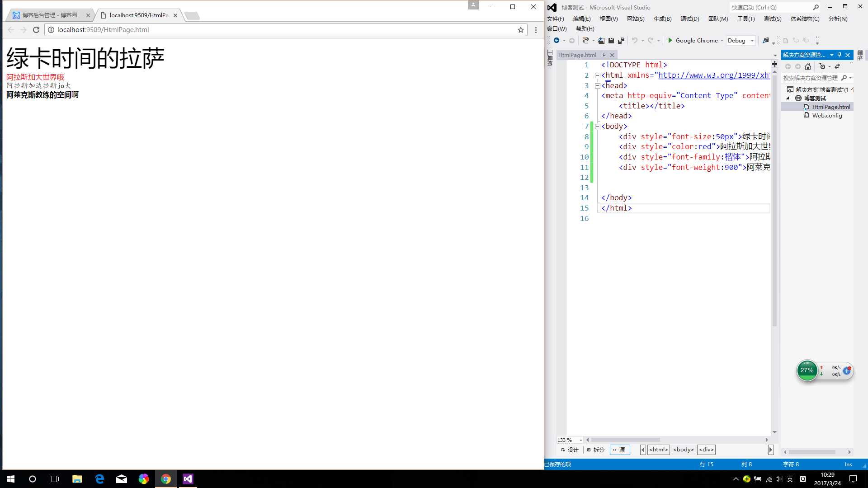
Task: Open the Debug configuration dropdown
Action: pos(741,41)
